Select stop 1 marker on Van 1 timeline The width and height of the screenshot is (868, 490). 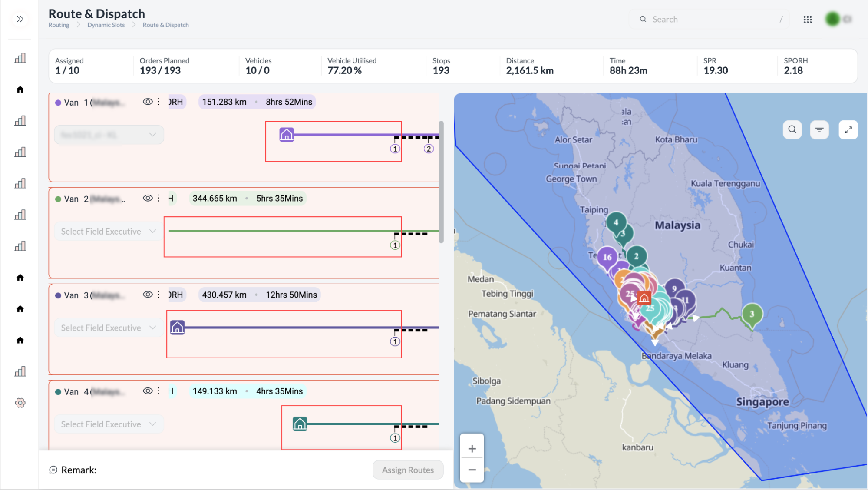pos(395,149)
